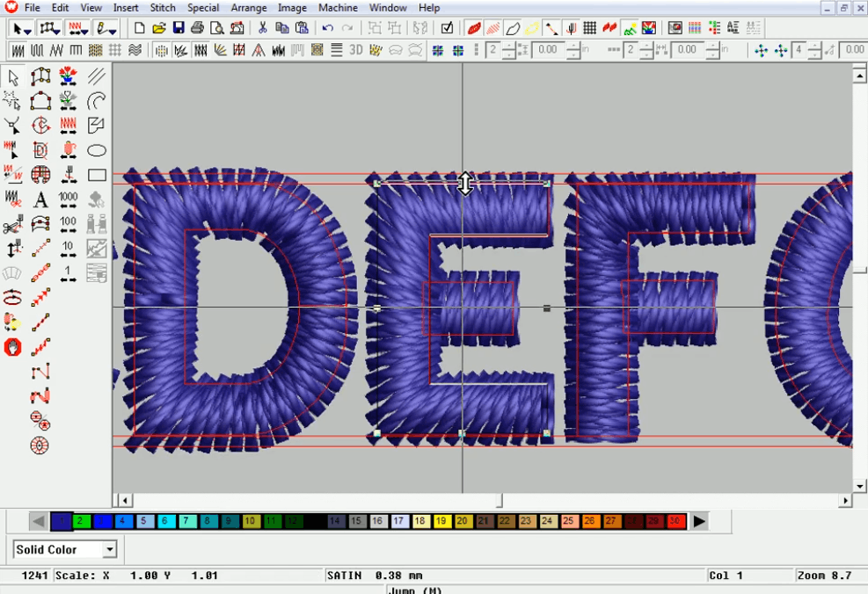
Task: Open Print Preview magnifier icon
Action: [x=217, y=27]
